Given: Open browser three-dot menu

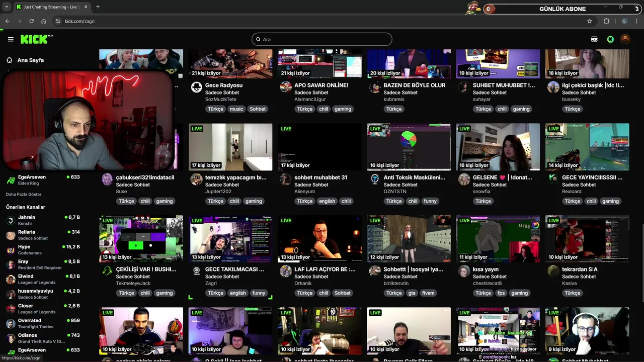Looking at the screenshot, I should pos(637,21).
